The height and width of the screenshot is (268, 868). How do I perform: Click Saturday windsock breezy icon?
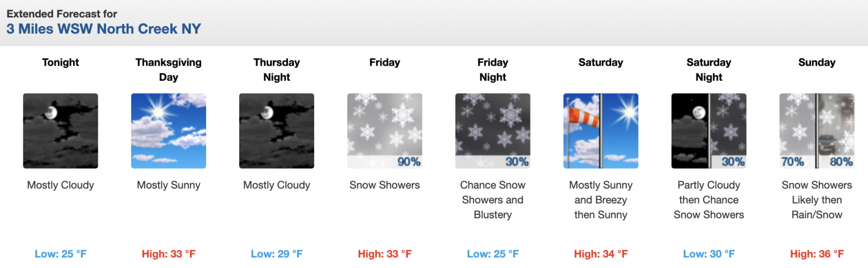(x=601, y=131)
